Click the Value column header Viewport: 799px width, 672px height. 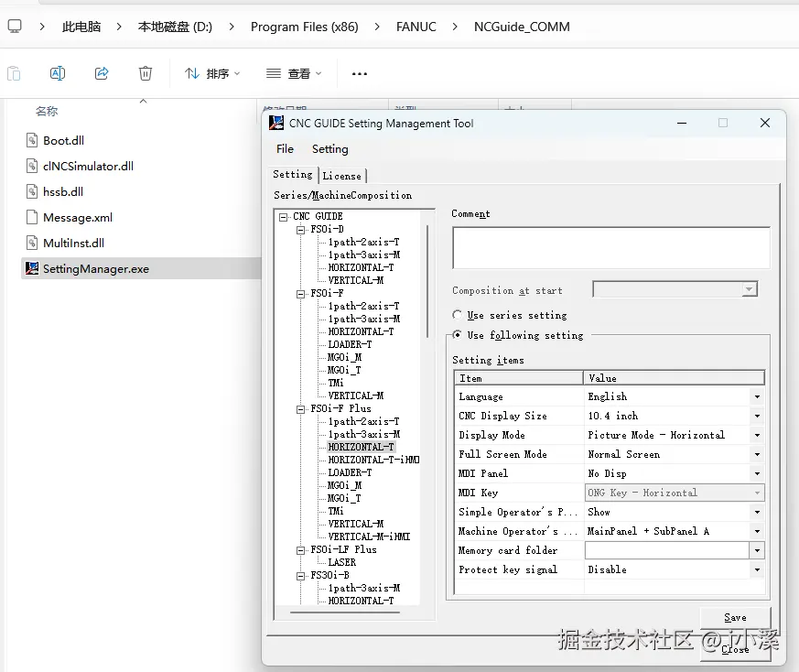pyautogui.click(x=674, y=378)
